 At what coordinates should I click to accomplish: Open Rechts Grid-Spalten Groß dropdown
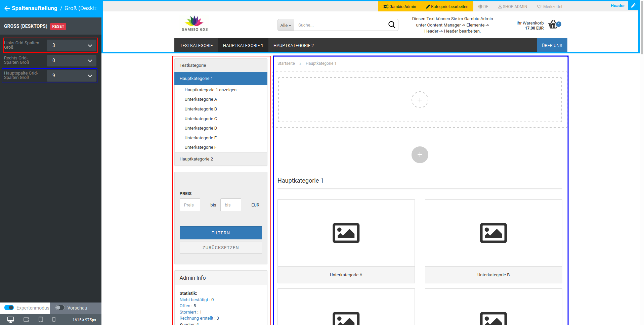(x=71, y=60)
